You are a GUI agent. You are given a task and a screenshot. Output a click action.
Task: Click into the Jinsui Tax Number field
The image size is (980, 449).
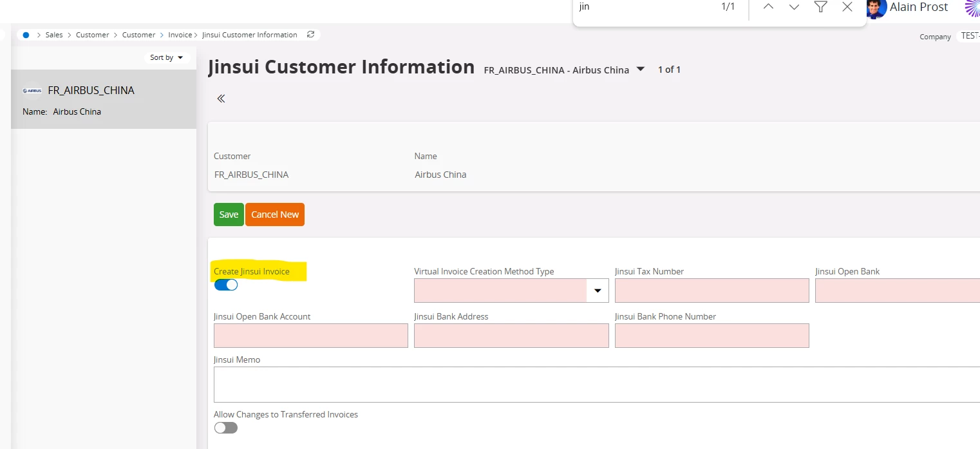[x=711, y=291]
